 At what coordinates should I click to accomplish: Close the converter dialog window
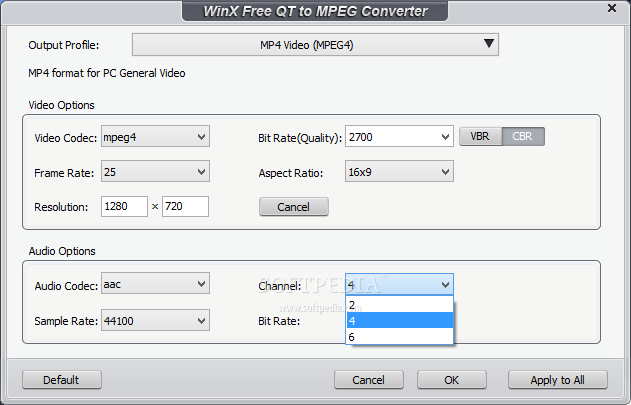click(612, 10)
